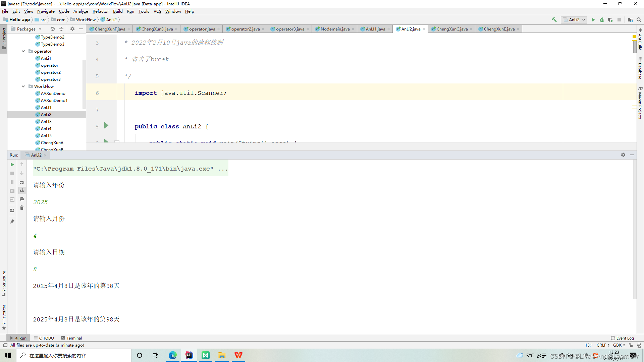Image resolution: width=644 pixels, height=362 pixels.
Task: Open the CRLF line-ending selector
Action: click(x=603, y=345)
